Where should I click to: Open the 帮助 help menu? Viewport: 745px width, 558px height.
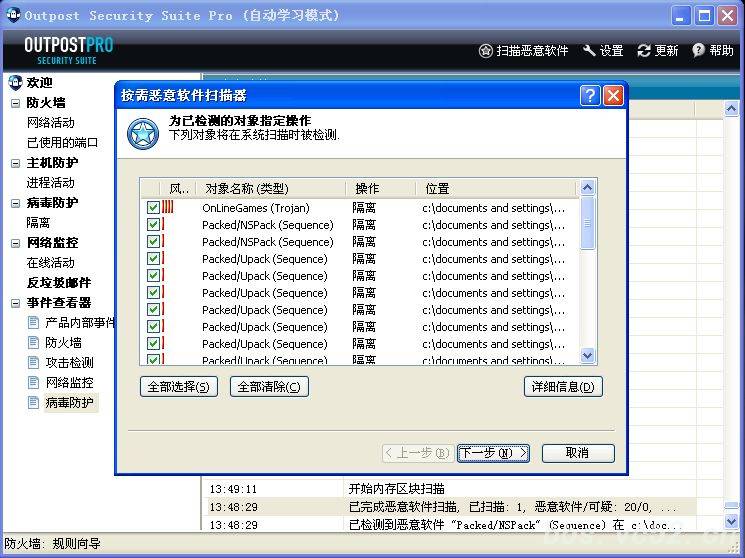[x=713, y=50]
